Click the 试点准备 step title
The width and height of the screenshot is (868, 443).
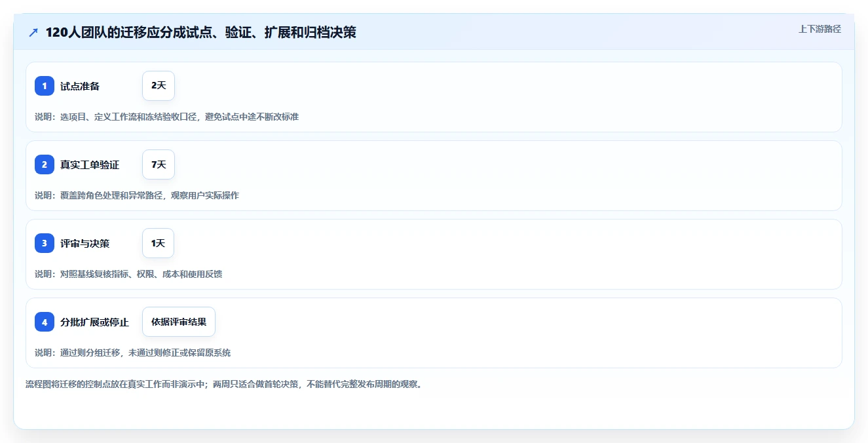click(80, 86)
